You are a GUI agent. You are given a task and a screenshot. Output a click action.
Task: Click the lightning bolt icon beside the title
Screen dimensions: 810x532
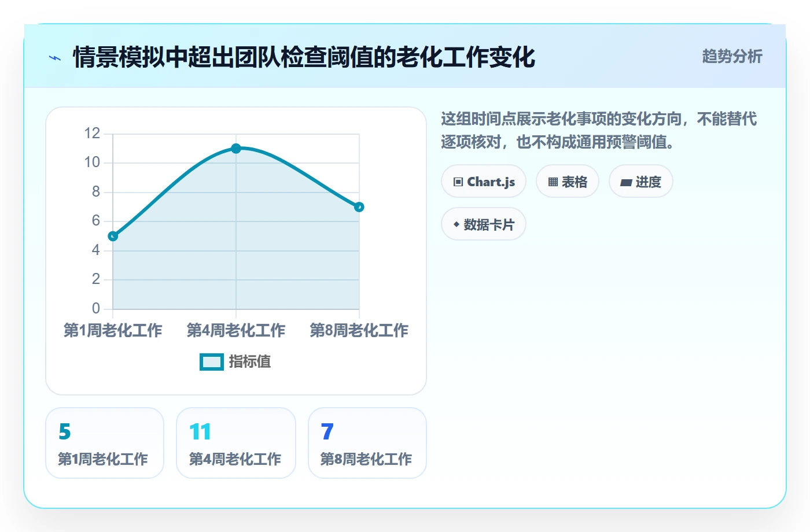[x=55, y=58]
